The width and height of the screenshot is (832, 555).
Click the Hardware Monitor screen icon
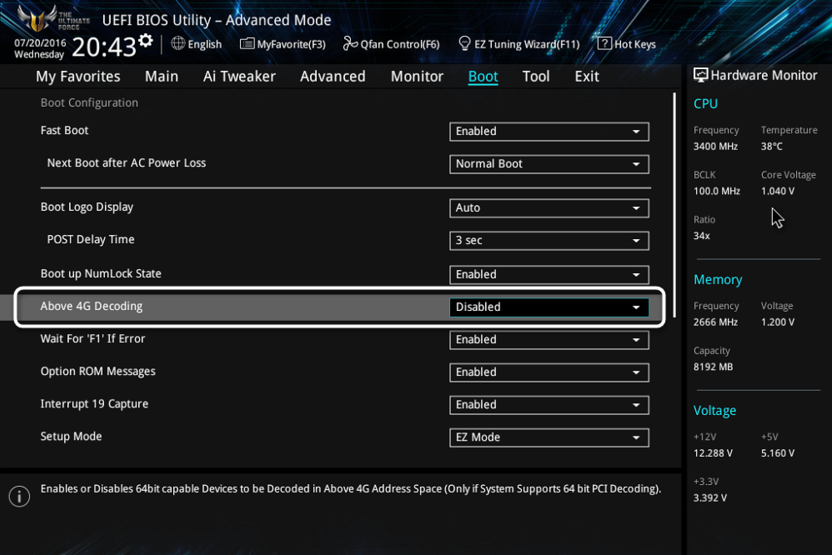point(700,75)
